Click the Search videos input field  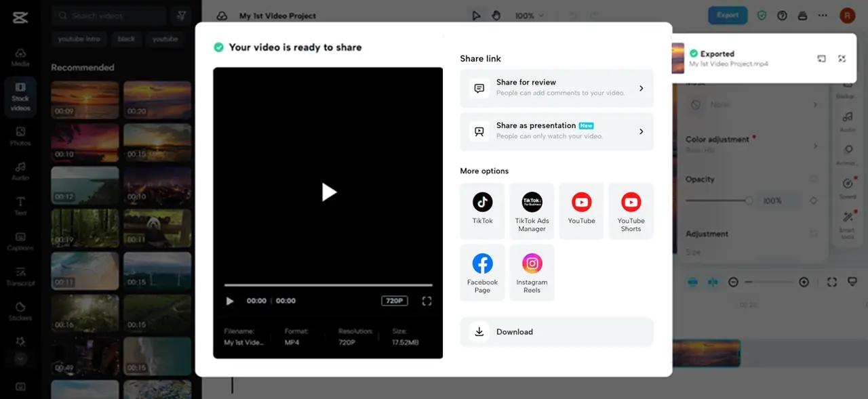[x=108, y=15]
